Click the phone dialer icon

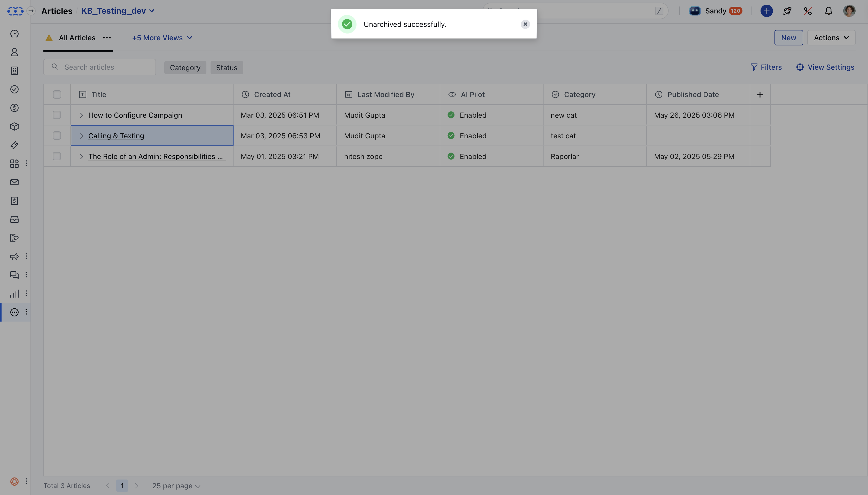point(808,11)
